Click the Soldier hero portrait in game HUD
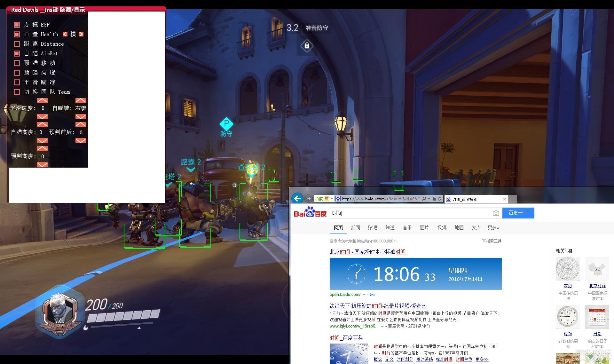 tap(60, 311)
